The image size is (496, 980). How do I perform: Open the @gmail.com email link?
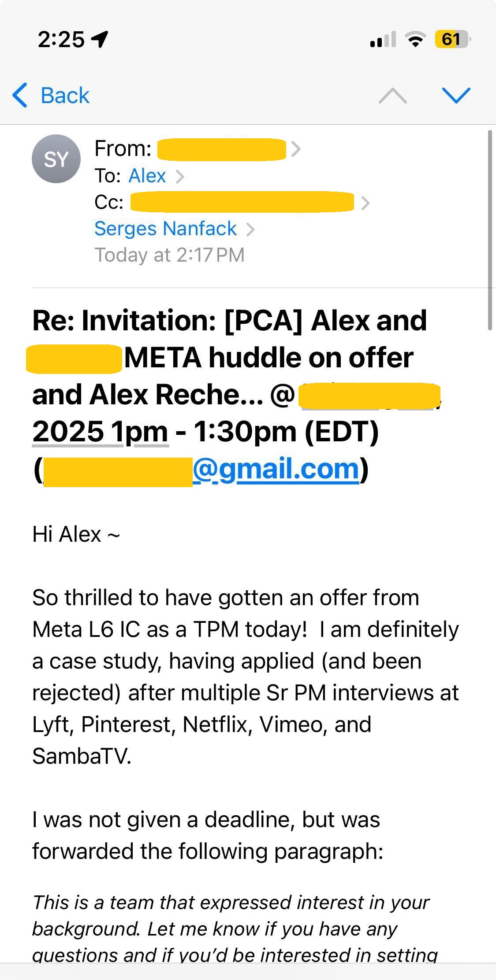[276, 469]
